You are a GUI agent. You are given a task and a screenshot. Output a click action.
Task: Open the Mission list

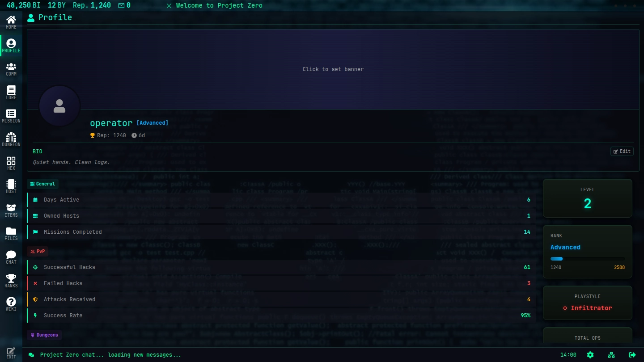click(x=11, y=116)
